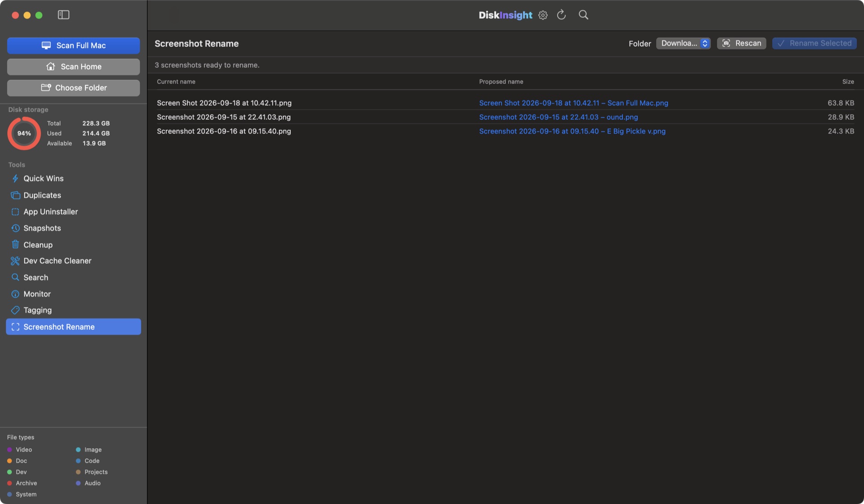Click the Audio file type swatch

coord(78,483)
